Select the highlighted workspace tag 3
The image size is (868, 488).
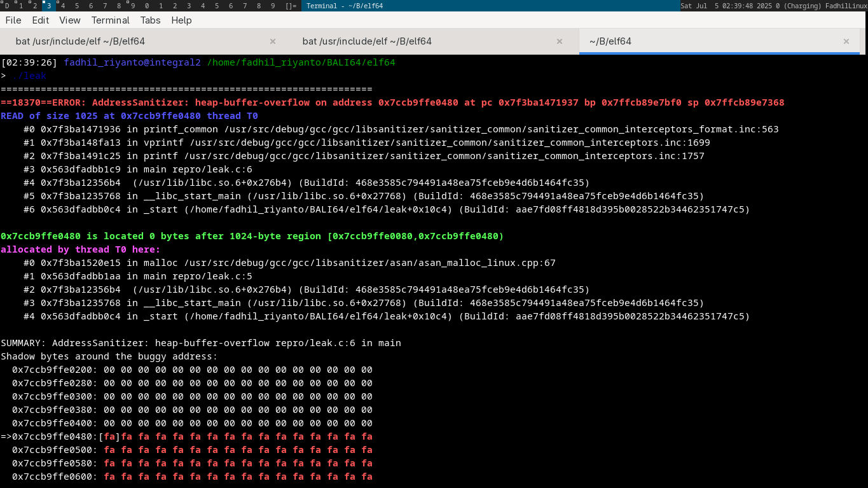click(49, 6)
